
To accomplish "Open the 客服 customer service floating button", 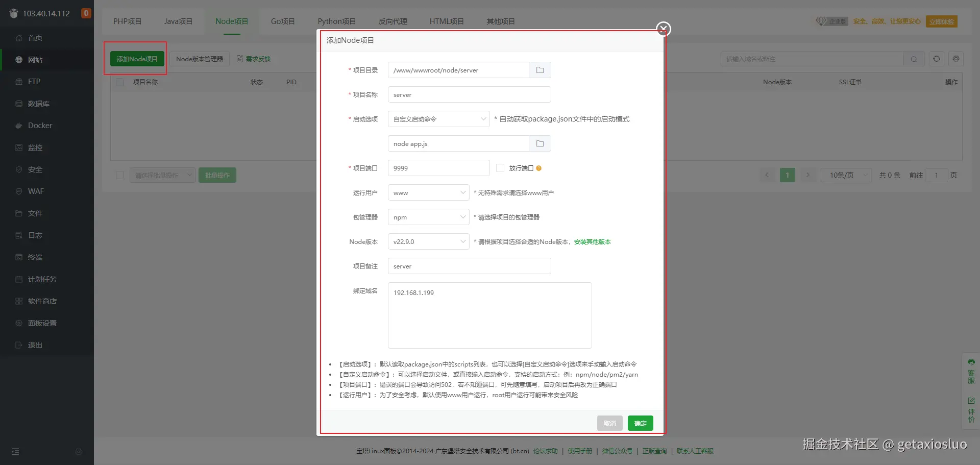I will click(x=971, y=371).
